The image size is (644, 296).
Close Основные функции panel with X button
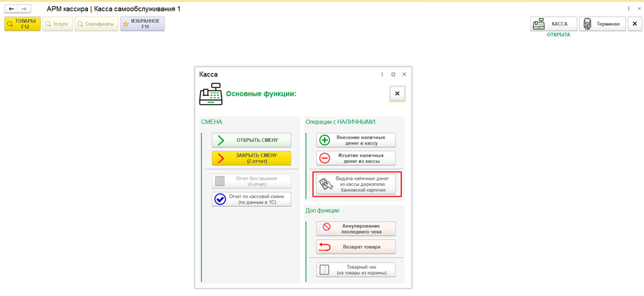point(397,94)
